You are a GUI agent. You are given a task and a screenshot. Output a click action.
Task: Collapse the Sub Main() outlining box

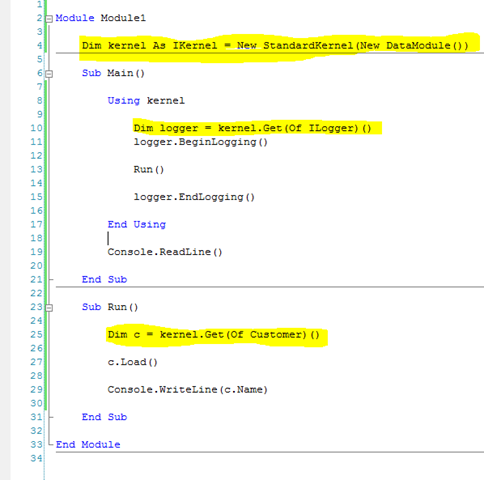[49, 74]
